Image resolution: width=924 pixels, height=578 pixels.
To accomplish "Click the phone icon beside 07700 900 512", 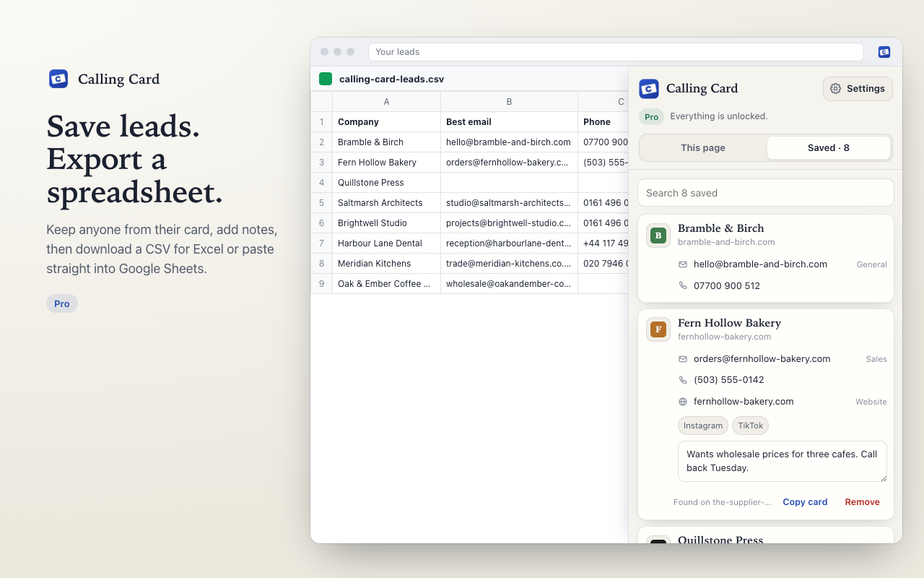I will coord(683,286).
